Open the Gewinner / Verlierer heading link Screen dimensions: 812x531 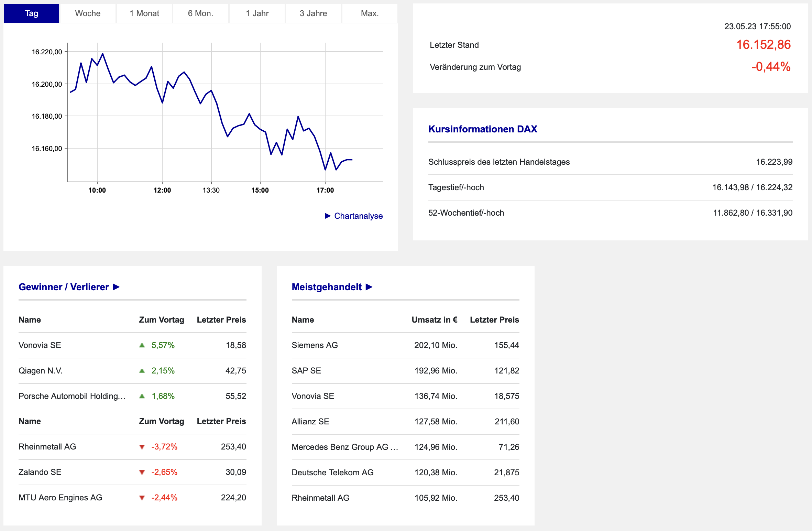64,287
